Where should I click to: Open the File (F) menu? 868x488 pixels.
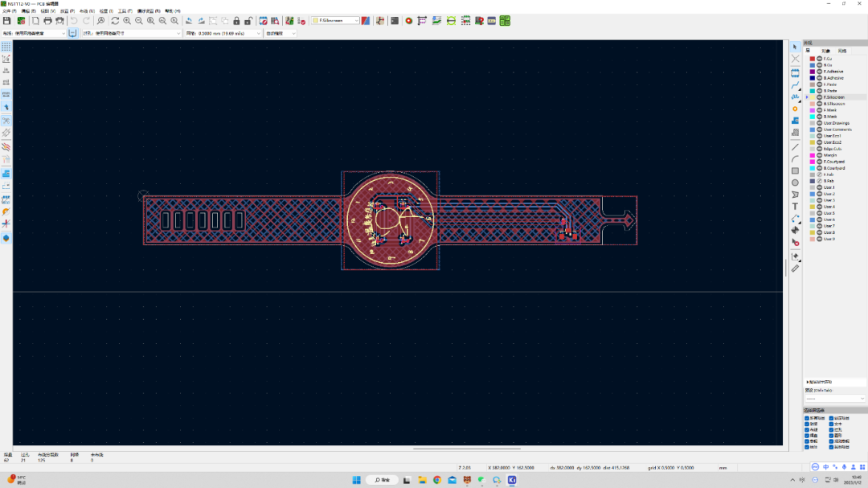pyautogui.click(x=10, y=11)
